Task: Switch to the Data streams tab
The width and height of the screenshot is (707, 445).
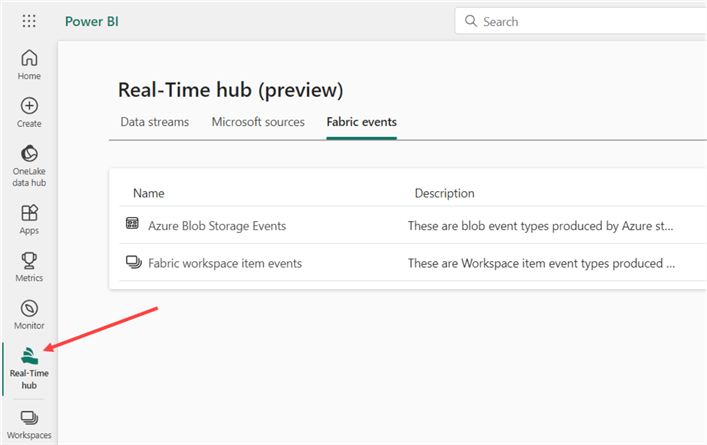Action: (155, 122)
